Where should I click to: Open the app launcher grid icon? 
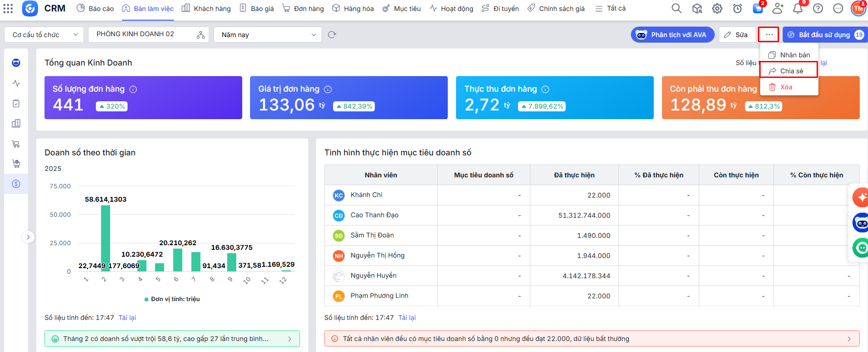[x=8, y=8]
